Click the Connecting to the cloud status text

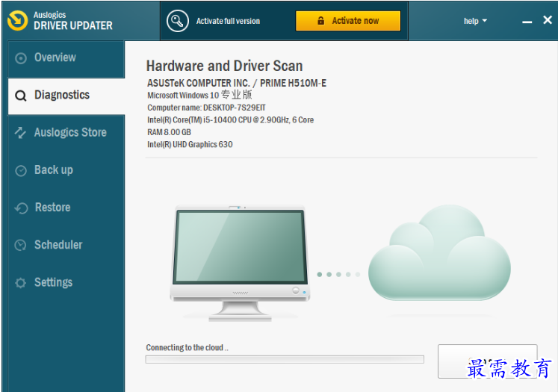pyautogui.click(x=187, y=347)
